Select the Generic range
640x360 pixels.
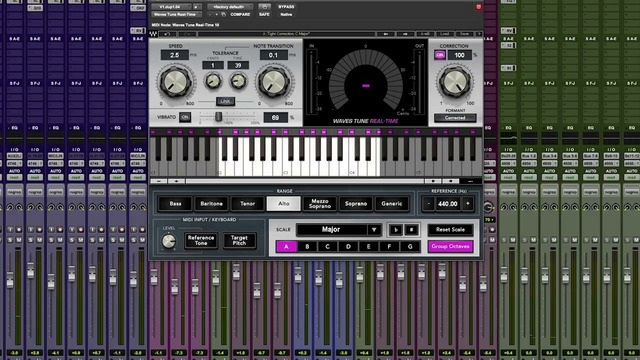pyautogui.click(x=392, y=204)
